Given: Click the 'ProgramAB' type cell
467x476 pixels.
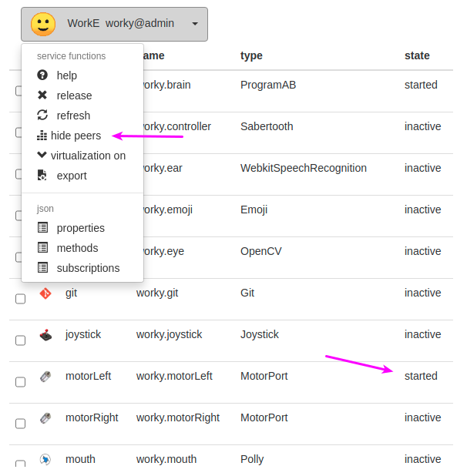Looking at the screenshot, I should click(x=268, y=85).
